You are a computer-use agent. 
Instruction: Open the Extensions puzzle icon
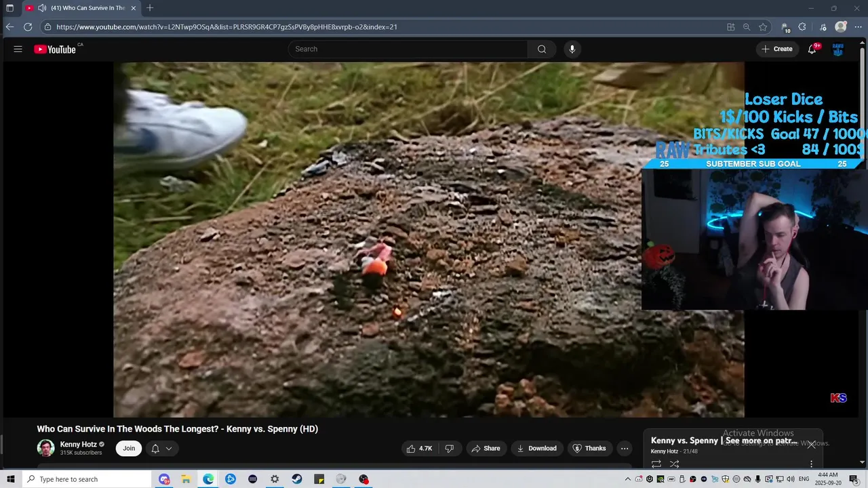click(x=802, y=27)
